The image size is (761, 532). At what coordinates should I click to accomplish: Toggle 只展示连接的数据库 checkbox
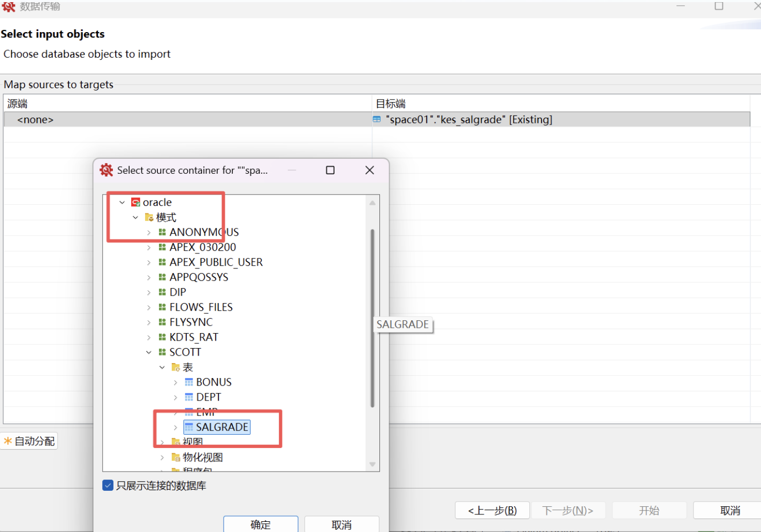[x=108, y=485]
